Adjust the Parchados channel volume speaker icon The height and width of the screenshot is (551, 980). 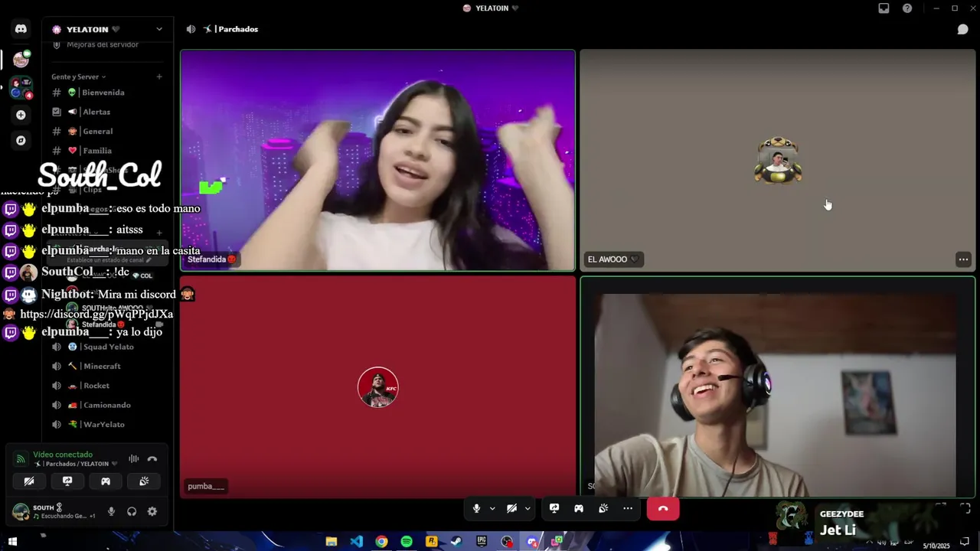tap(191, 29)
